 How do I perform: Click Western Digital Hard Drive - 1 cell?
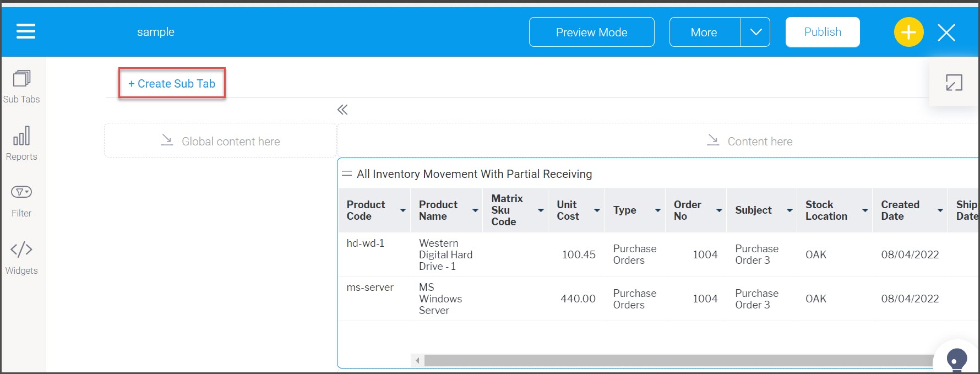coord(446,254)
